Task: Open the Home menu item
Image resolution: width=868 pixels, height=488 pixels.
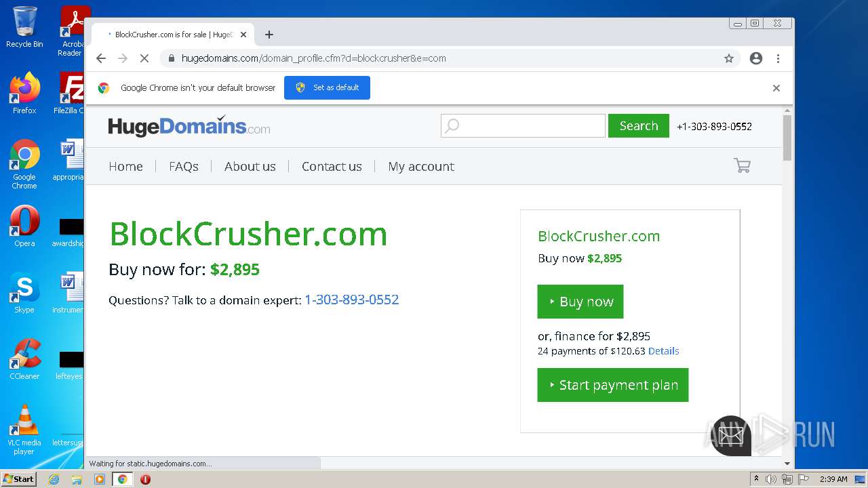Action: click(126, 166)
